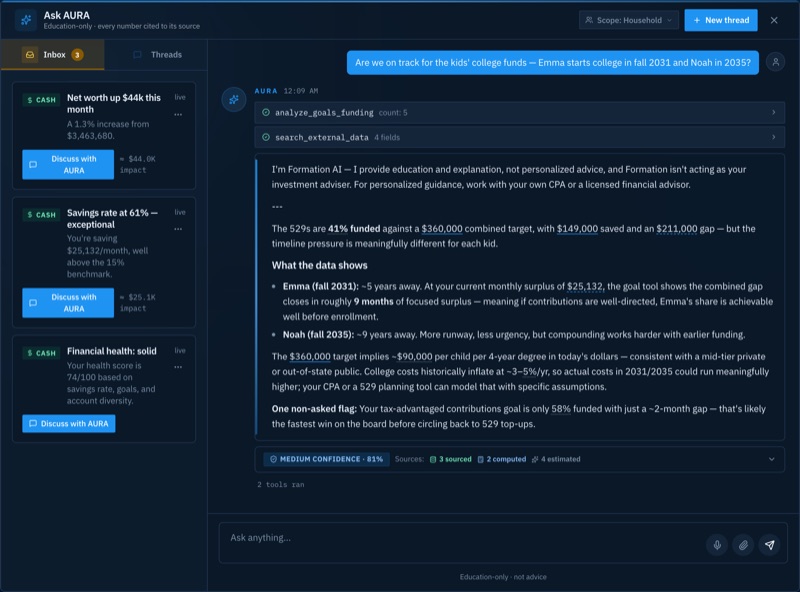This screenshot has height=592, width=800.
Task: Click the $211,000 gap source link
Action: [x=677, y=229]
